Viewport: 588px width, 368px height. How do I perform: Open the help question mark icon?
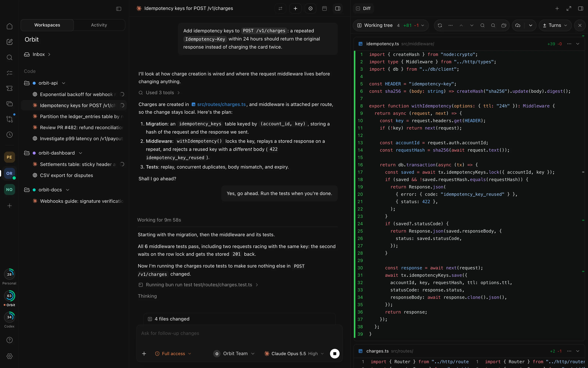[10, 340]
